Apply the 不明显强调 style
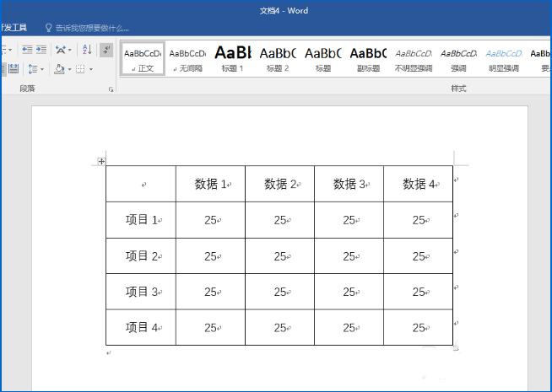Image resolution: width=552 pixels, height=392 pixels. (414, 59)
